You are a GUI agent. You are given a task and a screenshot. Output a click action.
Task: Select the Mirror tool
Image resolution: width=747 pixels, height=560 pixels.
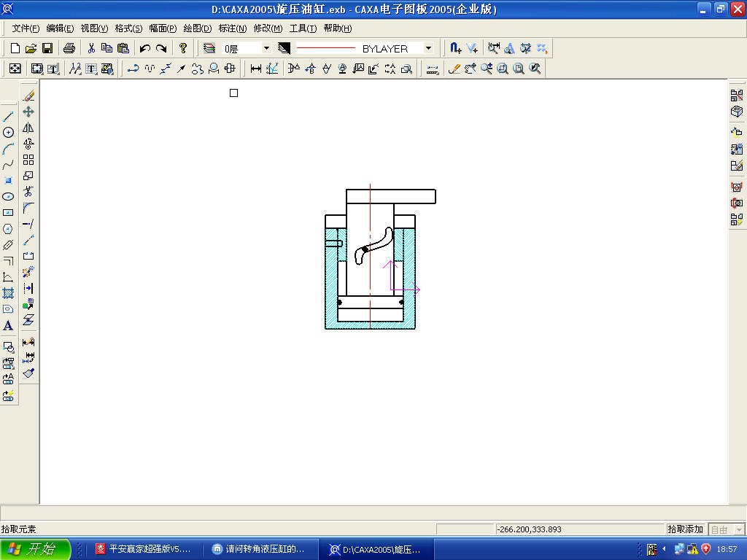point(28,128)
